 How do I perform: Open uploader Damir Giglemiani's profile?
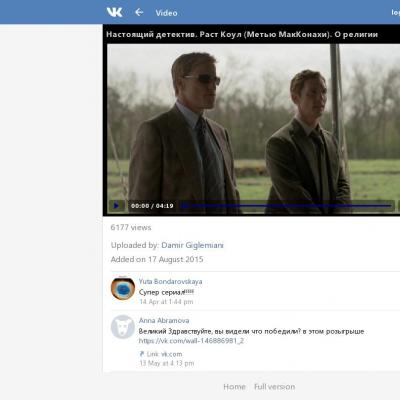[192, 245]
